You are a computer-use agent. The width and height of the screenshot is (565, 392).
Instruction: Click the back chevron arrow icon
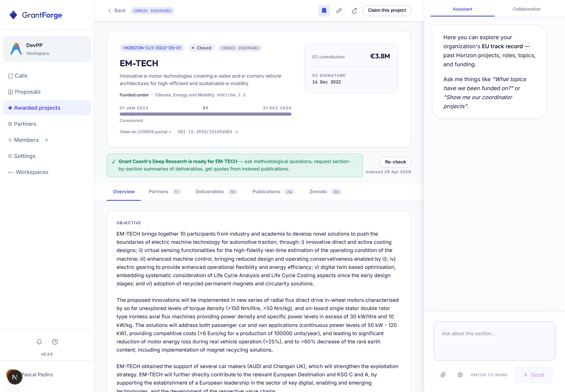click(x=110, y=11)
